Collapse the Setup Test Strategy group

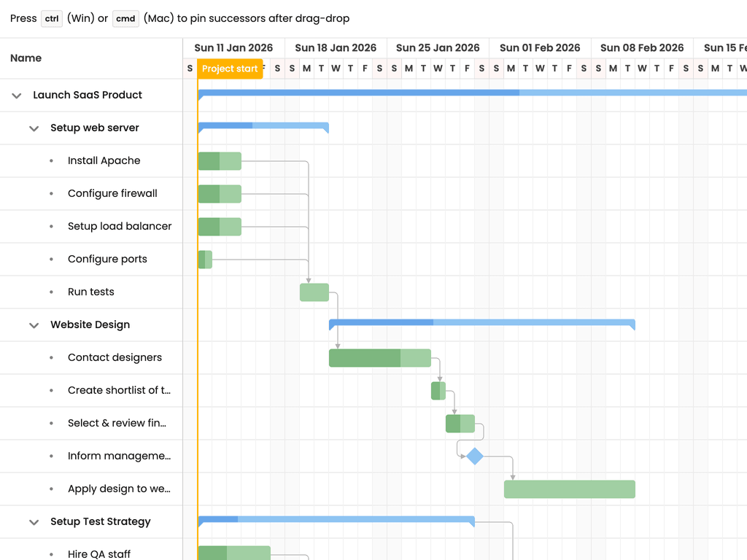pos(34,522)
